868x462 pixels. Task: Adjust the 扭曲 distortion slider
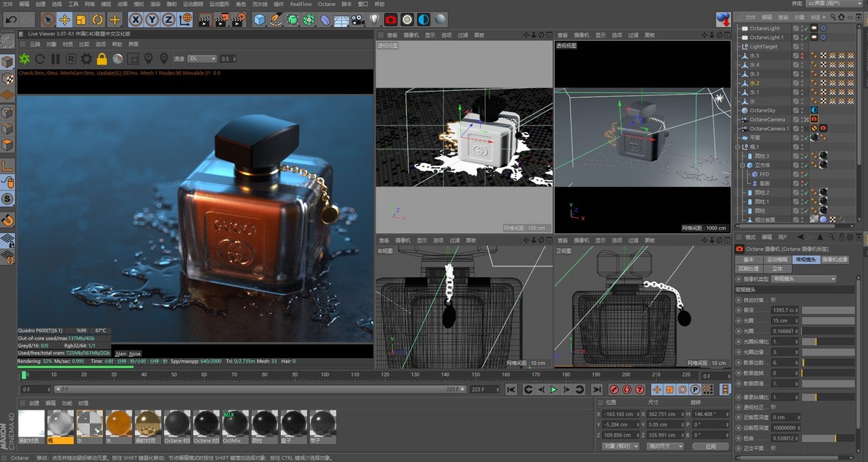pos(834,438)
